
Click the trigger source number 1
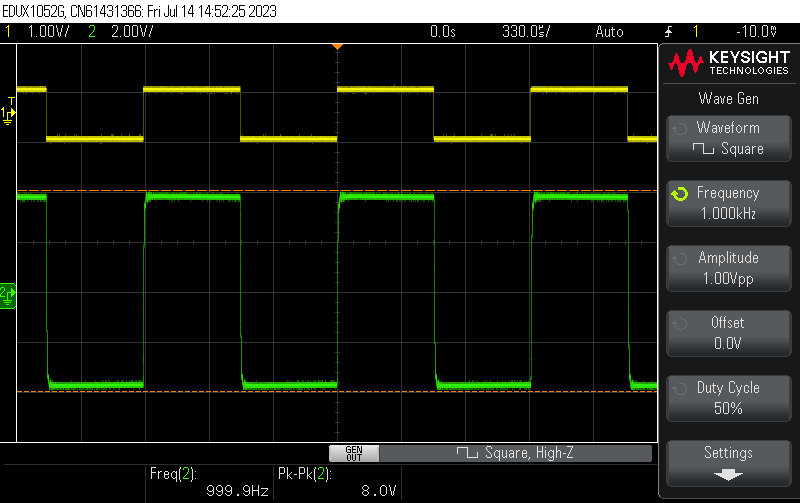coord(696,32)
